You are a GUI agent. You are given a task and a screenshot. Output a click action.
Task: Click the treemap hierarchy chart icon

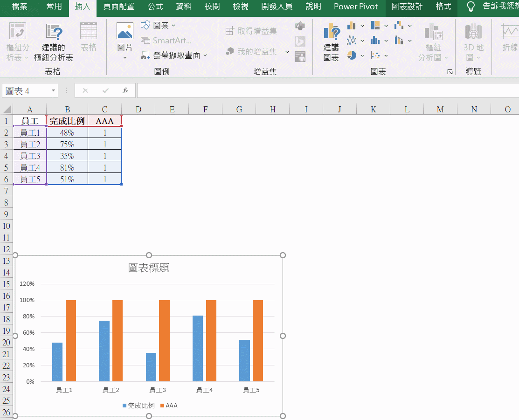(x=375, y=26)
